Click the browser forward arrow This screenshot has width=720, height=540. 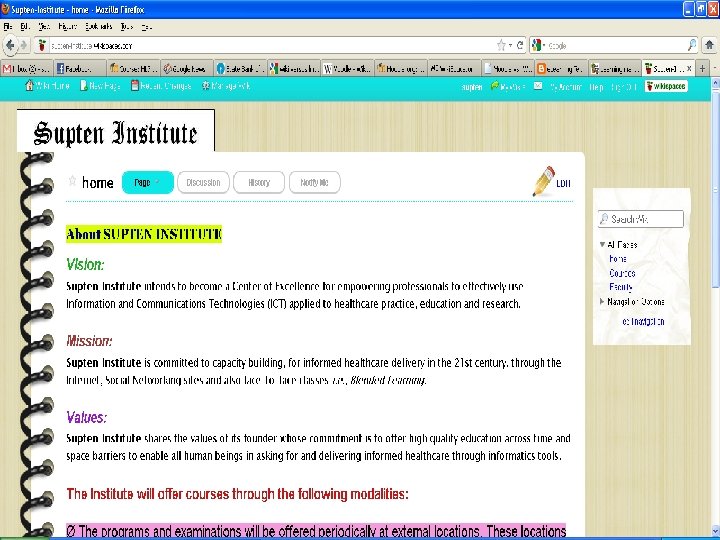24,45
